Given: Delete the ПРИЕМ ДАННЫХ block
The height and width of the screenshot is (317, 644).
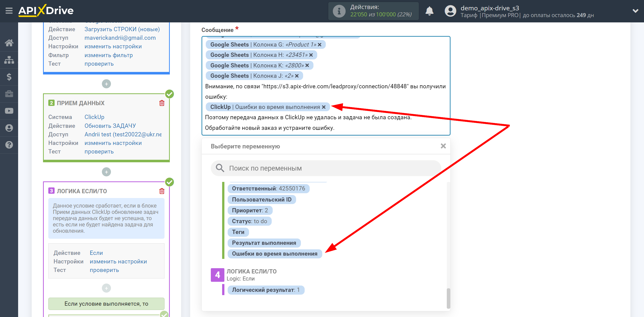Looking at the screenshot, I should click(x=162, y=103).
